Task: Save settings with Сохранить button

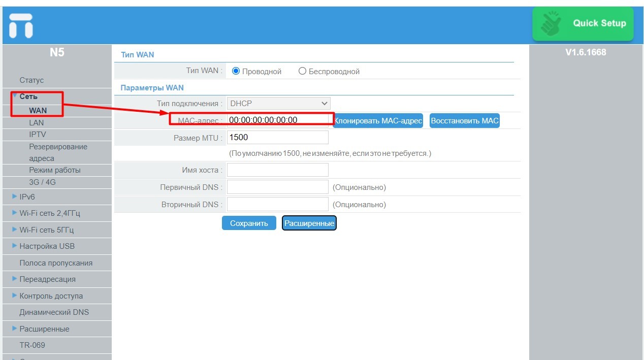Action: tap(249, 223)
